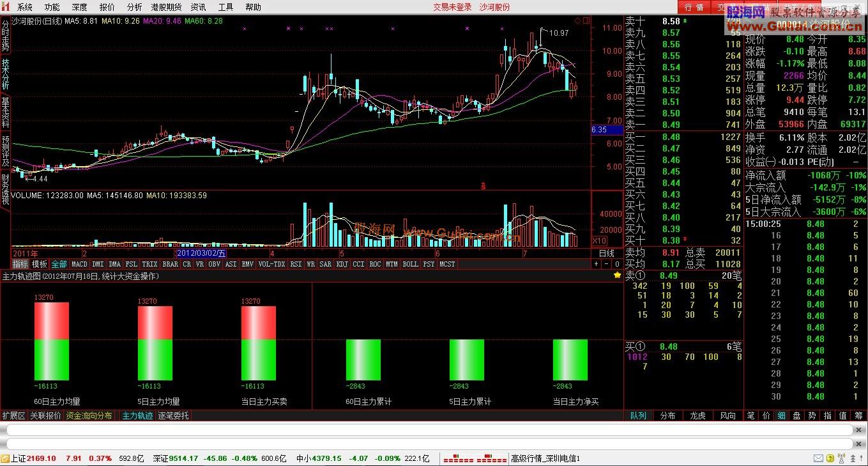Screen dimensions: 868x466
Task: Select the 势 tab in tick panel
Action: 812,416
